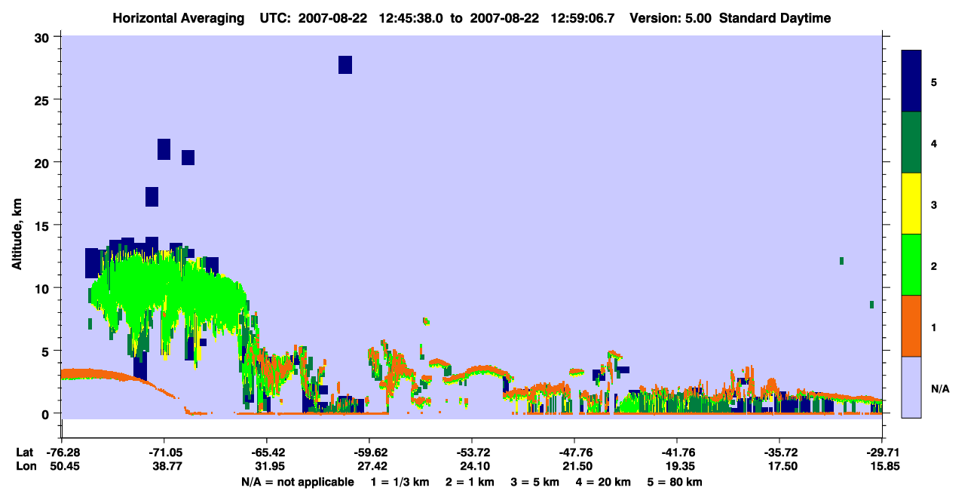Click the dark green level 4 colorbar segment
The height and width of the screenshot is (503, 980).
click(911, 143)
